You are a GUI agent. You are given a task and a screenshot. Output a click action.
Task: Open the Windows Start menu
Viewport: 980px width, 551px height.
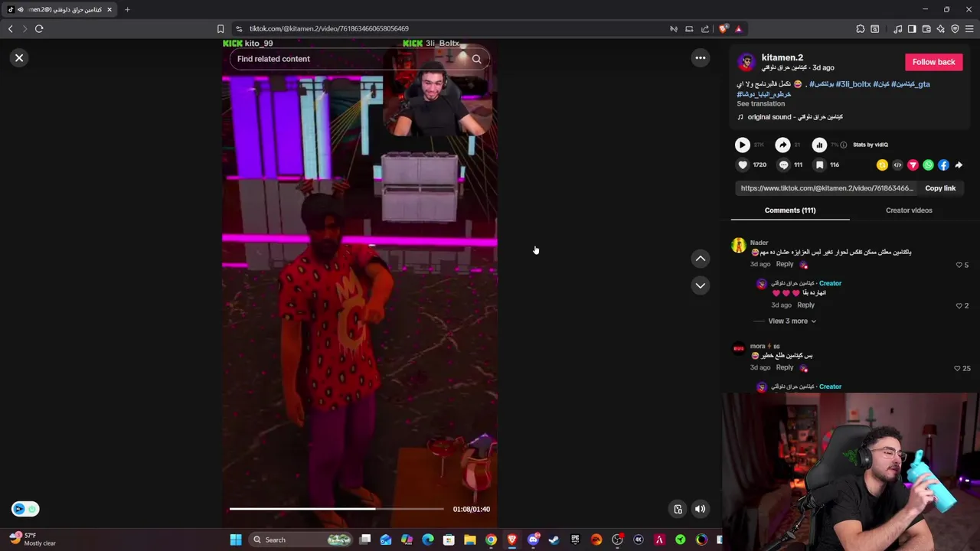[236, 540]
